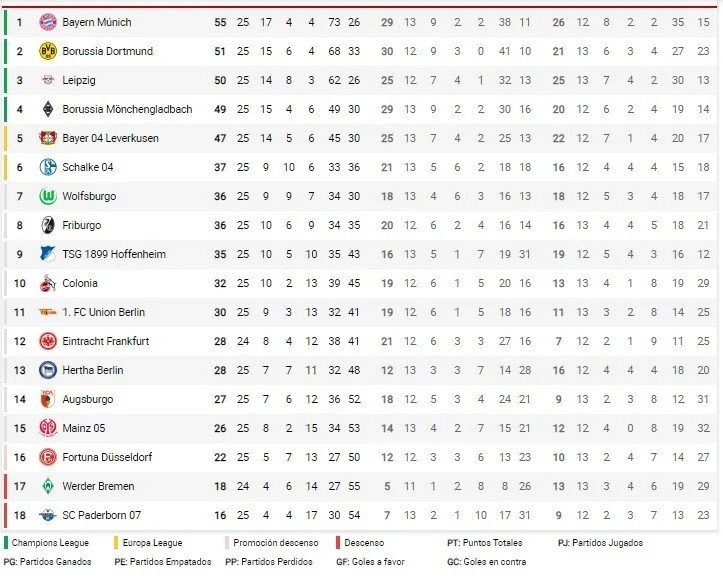Click the Colonia club crest
The width and height of the screenshot is (723, 579).
pos(48,283)
